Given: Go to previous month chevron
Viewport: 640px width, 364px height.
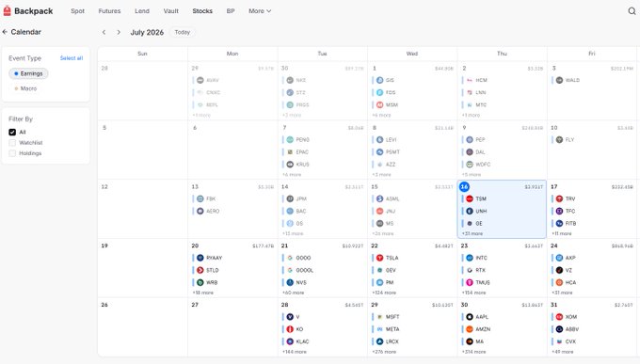Looking at the screenshot, I should tap(104, 32).
